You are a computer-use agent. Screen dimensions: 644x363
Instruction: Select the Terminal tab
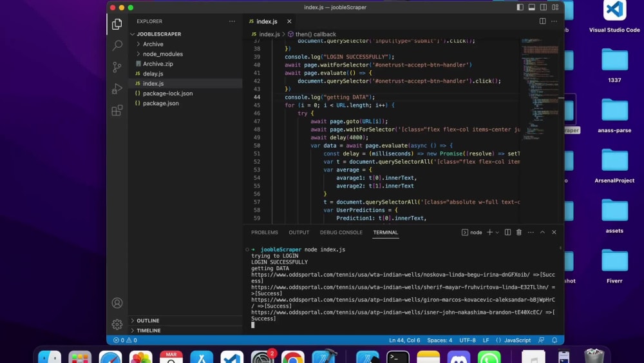tap(385, 232)
